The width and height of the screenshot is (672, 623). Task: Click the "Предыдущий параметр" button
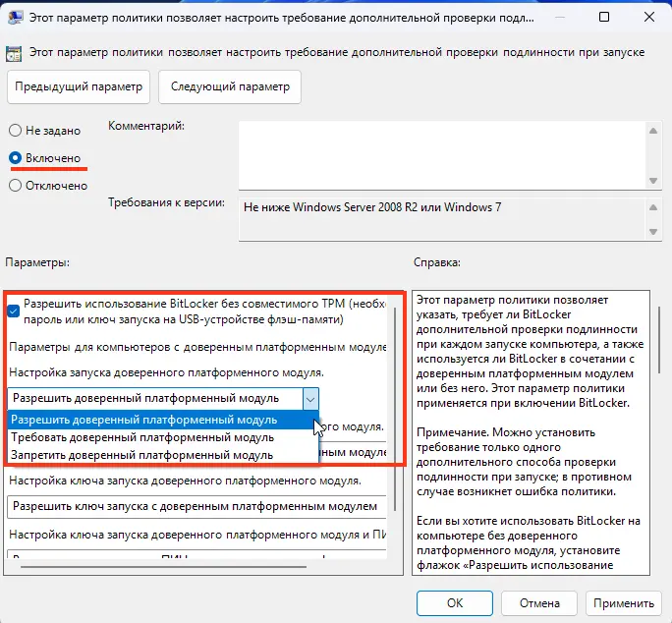point(79,86)
